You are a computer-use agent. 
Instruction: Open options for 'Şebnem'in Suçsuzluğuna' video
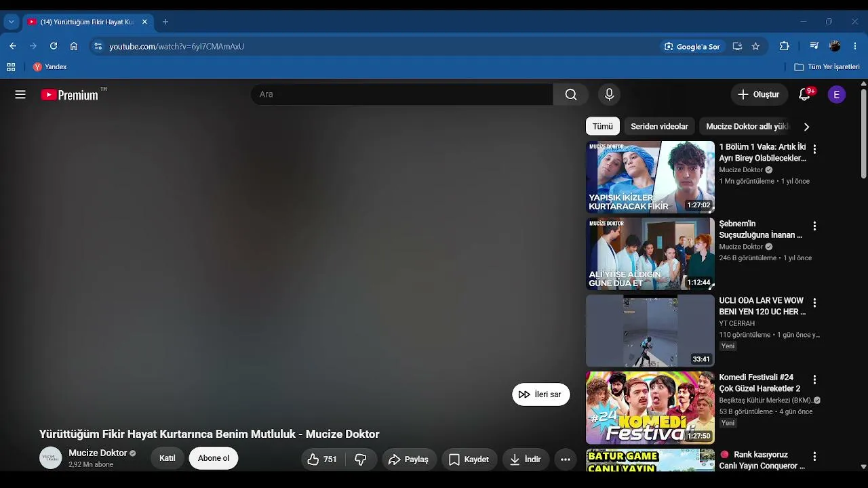[814, 226]
